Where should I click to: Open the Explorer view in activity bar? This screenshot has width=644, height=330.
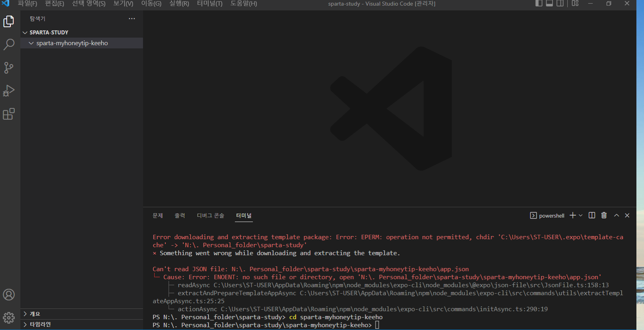9,21
